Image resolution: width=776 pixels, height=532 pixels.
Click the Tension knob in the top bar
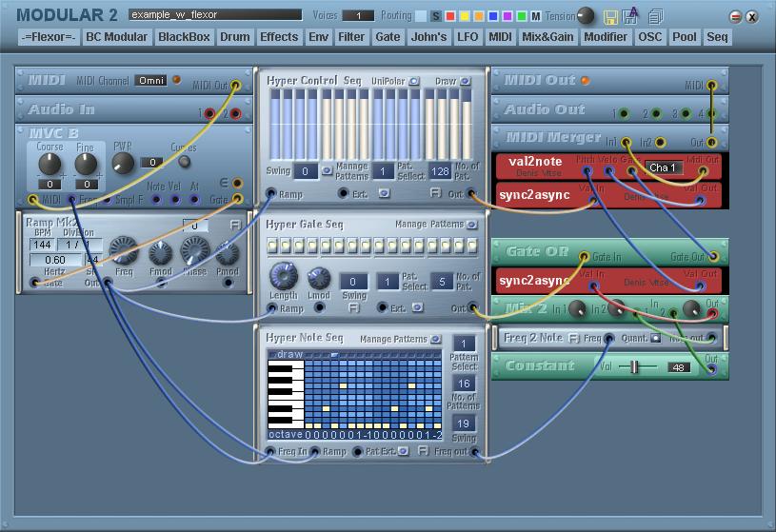(587, 16)
